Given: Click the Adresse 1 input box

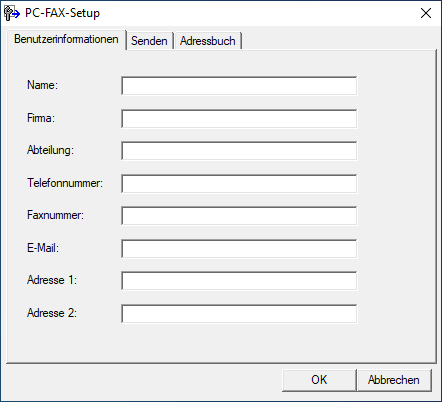Looking at the screenshot, I should click(x=239, y=281).
